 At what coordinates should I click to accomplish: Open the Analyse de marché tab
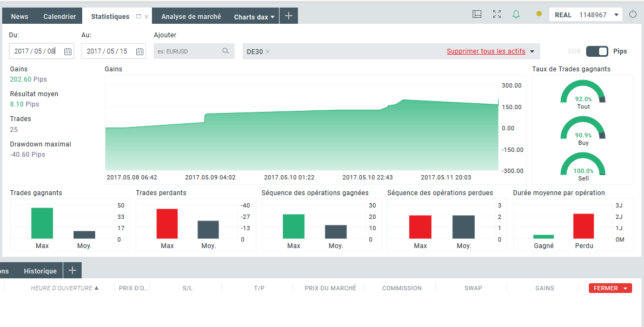click(191, 17)
